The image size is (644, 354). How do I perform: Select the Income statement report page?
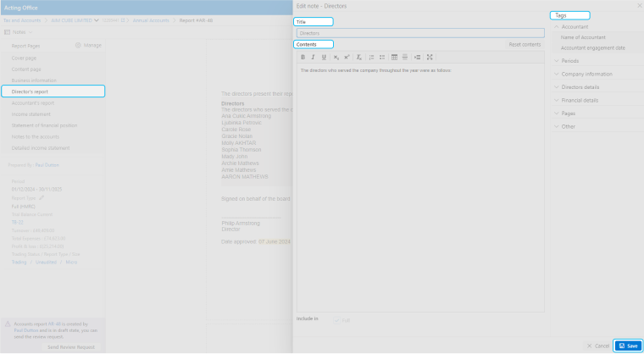(32, 113)
